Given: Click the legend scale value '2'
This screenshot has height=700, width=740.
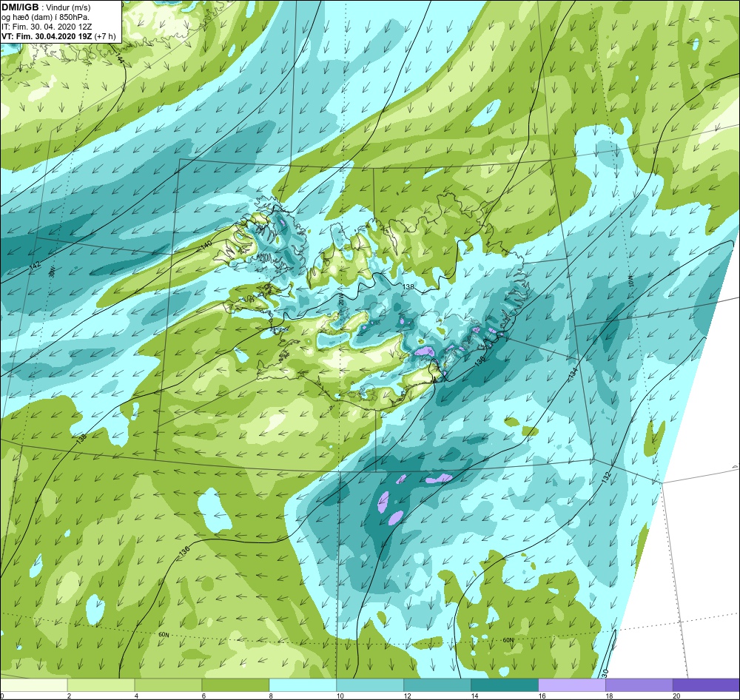Looking at the screenshot, I should (69, 696).
